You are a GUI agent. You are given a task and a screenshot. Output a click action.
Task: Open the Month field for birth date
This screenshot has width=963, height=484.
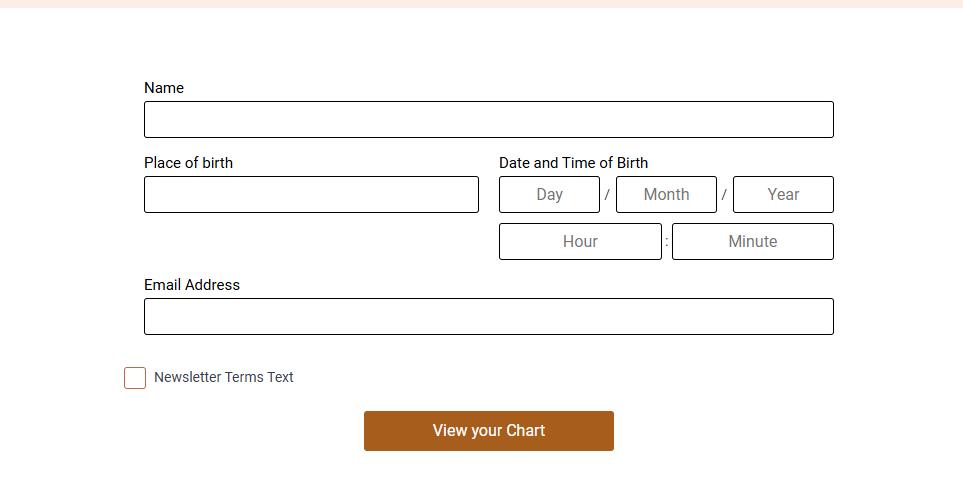pyautogui.click(x=666, y=195)
